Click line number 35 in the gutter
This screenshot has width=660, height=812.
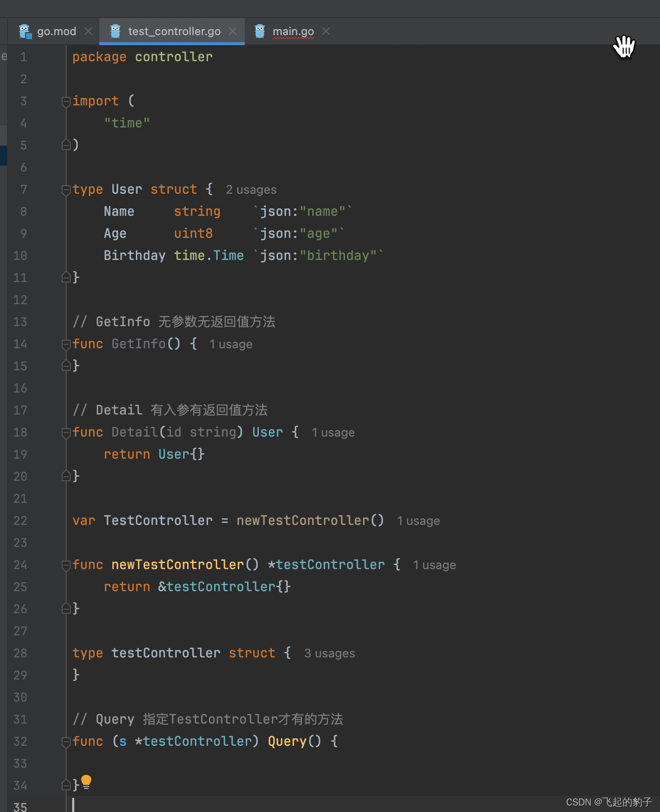20,806
